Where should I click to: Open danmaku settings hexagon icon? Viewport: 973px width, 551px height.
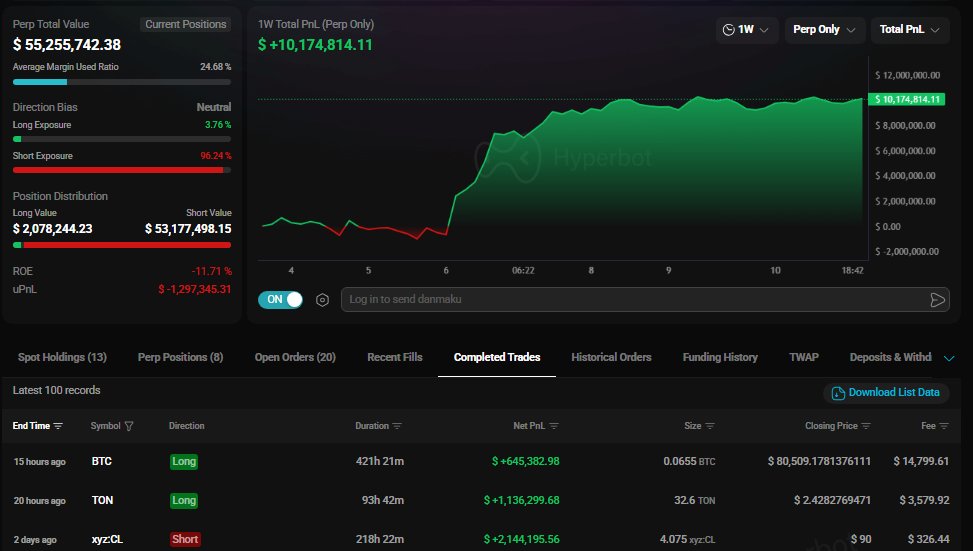point(322,300)
